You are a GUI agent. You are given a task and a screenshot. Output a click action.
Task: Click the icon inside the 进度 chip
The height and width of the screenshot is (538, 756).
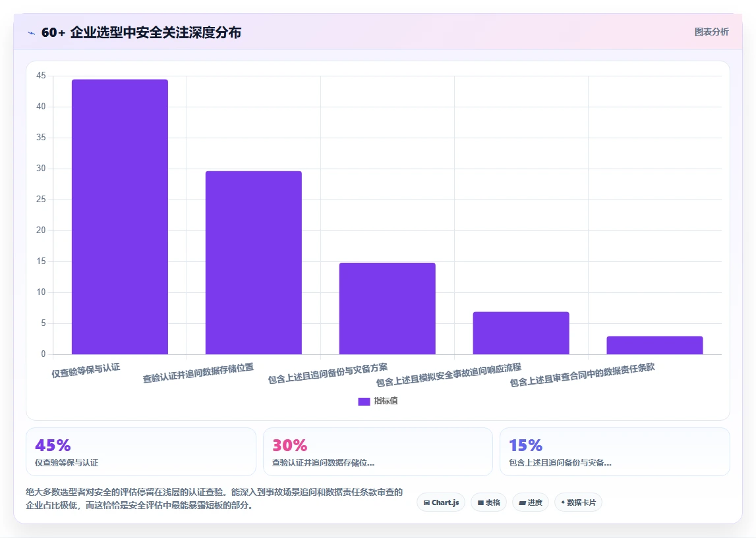[522, 503]
